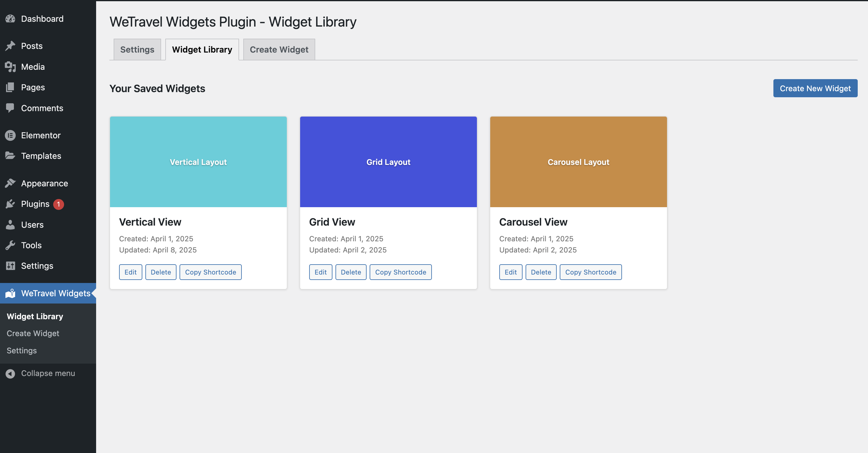868x453 pixels.
Task: Delete the Vertical View widget
Action: [161, 272]
